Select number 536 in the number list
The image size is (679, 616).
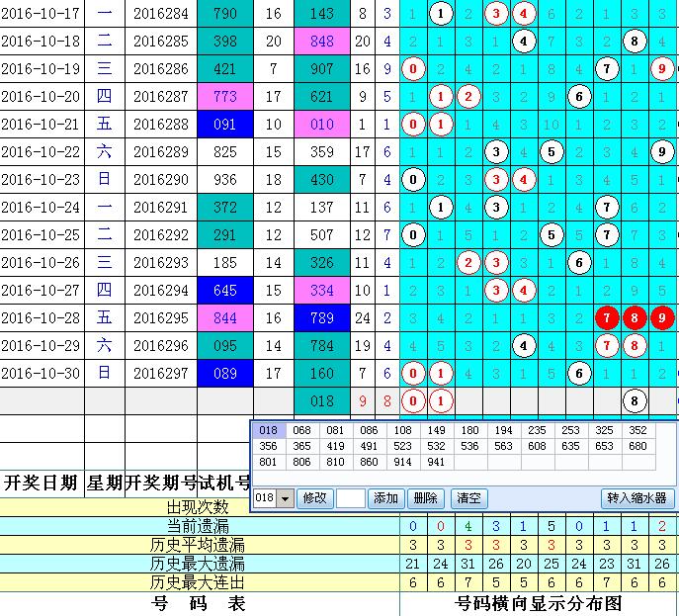click(469, 446)
